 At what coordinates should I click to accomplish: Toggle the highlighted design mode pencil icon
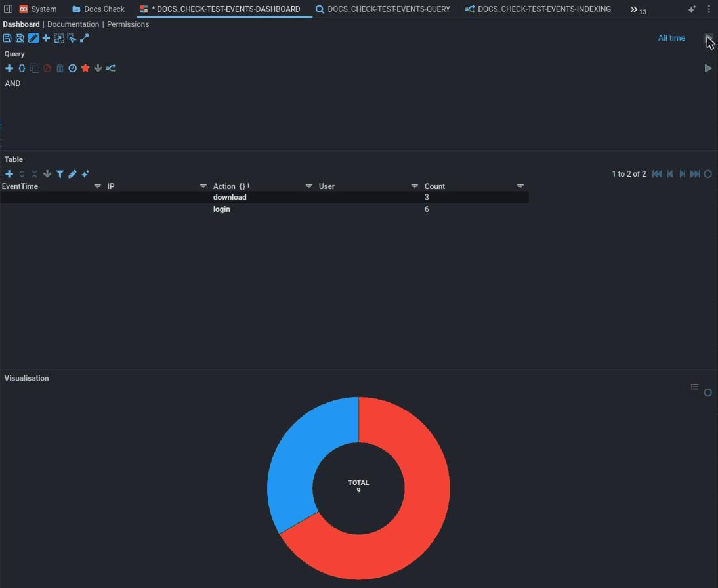coord(33,39)
